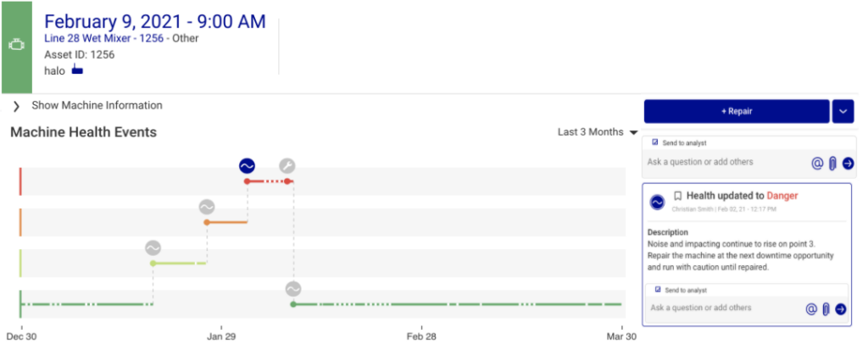Click the Mar 30 axis label
This screenshot has height=356, width=868.
622,337
